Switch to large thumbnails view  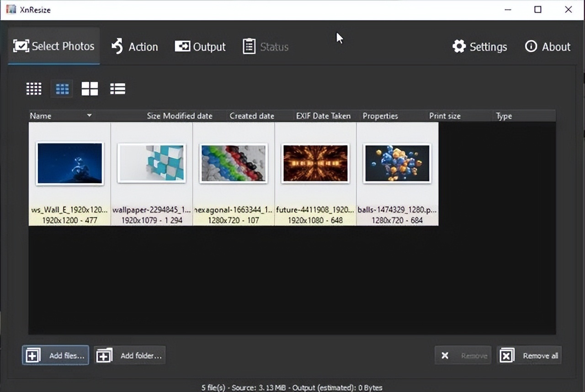pos(90,89)
